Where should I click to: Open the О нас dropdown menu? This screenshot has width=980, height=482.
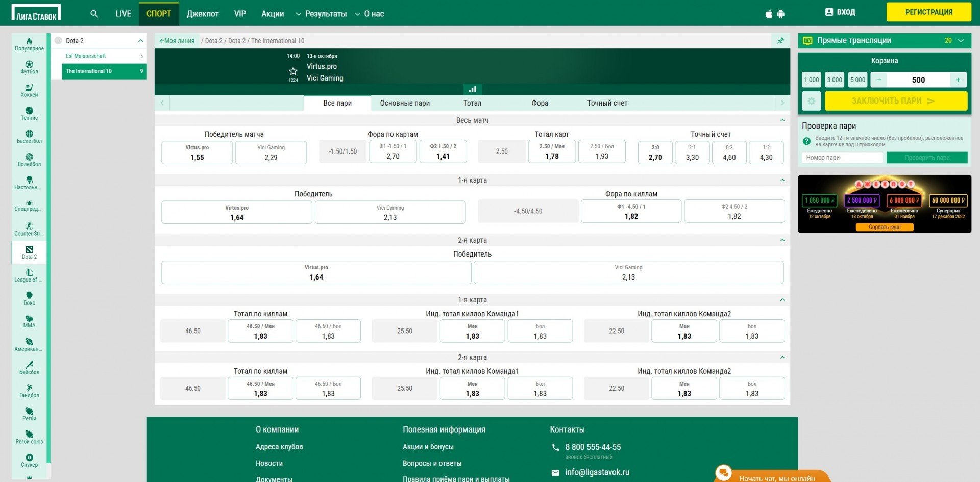coord(369,14)
